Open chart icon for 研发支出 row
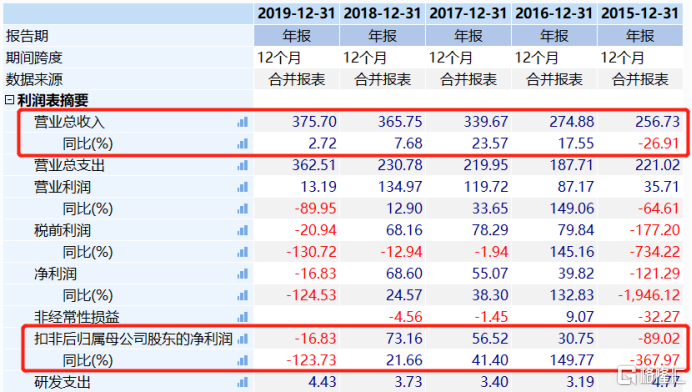Image resolution: width=692 pixels, height=392 pixels. tap(243, 382)
